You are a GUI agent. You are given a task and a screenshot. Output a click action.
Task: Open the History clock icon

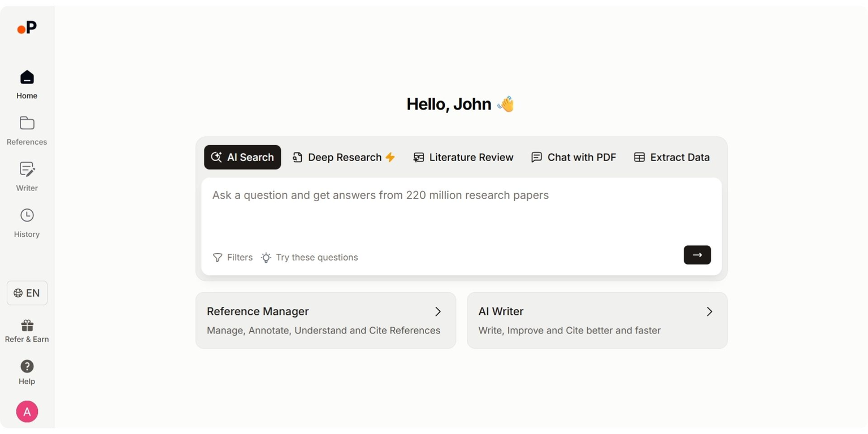(27, 215)
